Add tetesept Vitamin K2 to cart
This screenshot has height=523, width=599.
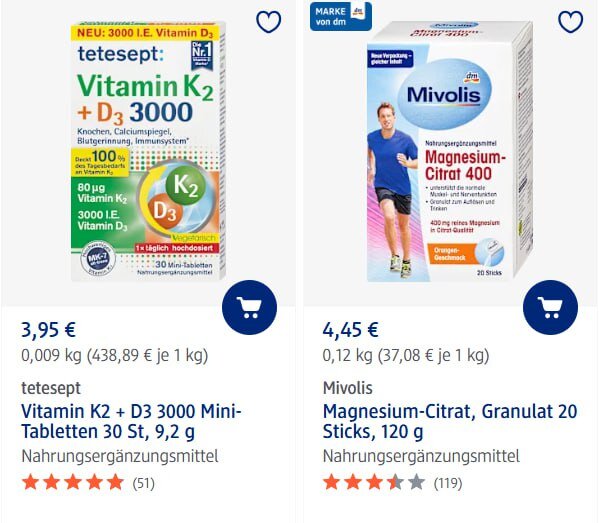tap(249, 308)
